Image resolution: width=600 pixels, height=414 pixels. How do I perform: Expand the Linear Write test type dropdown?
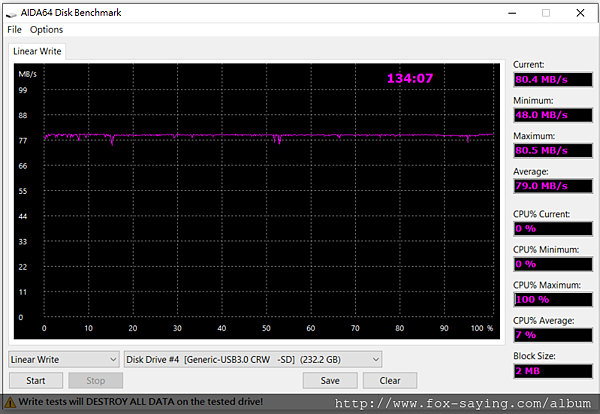tap(64, 360)
